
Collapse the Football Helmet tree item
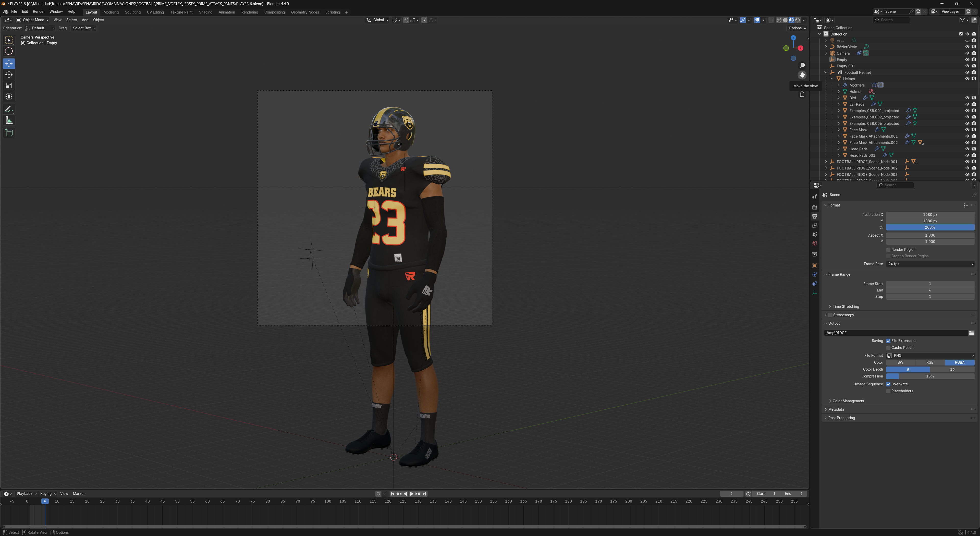click(826, 72)
